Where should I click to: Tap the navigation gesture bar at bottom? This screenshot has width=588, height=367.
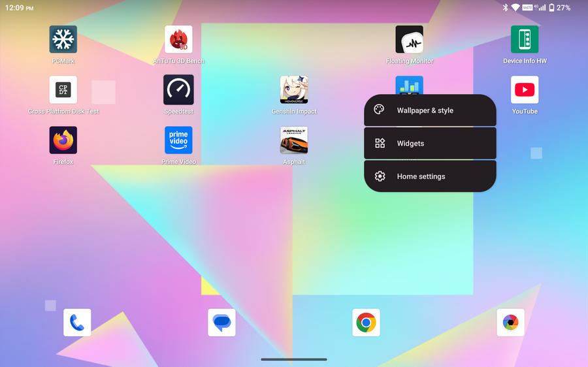pyautogui.click(x=294, y=359)
